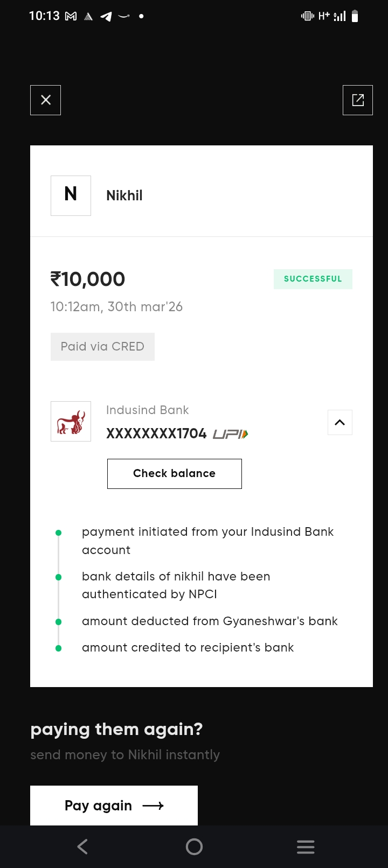Open the recent apps menu icon
388x868 pixels.
pyautogui.click(x=306, y=847)
